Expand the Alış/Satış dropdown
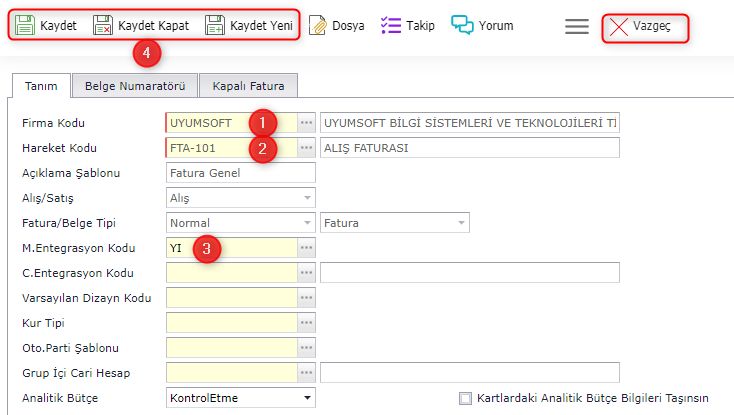The image size is (734, 415). click(306, 198)
